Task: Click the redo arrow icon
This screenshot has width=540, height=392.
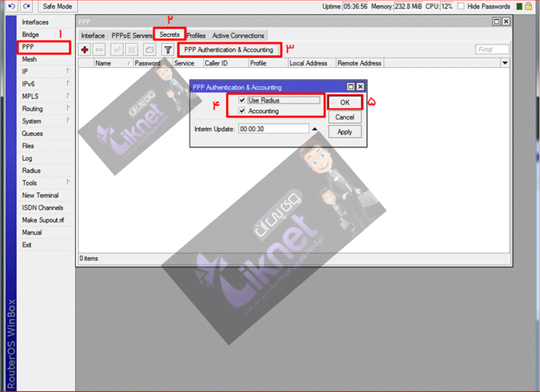Action: (26, 6)
